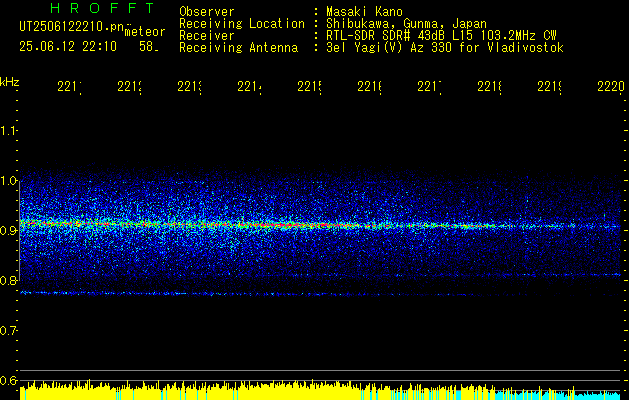629x400 pixels.
Task: Click the Receiver label
Action: (207, 36)
